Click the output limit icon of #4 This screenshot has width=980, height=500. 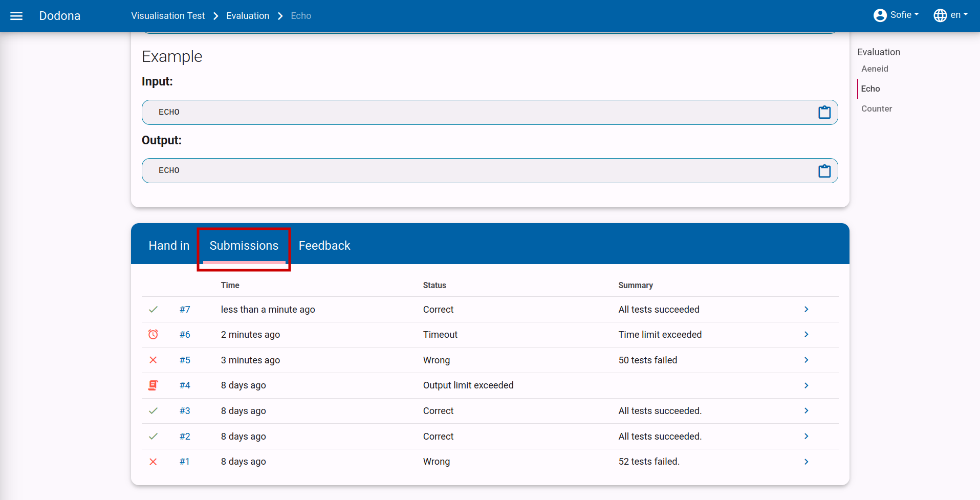click(153, 385)
